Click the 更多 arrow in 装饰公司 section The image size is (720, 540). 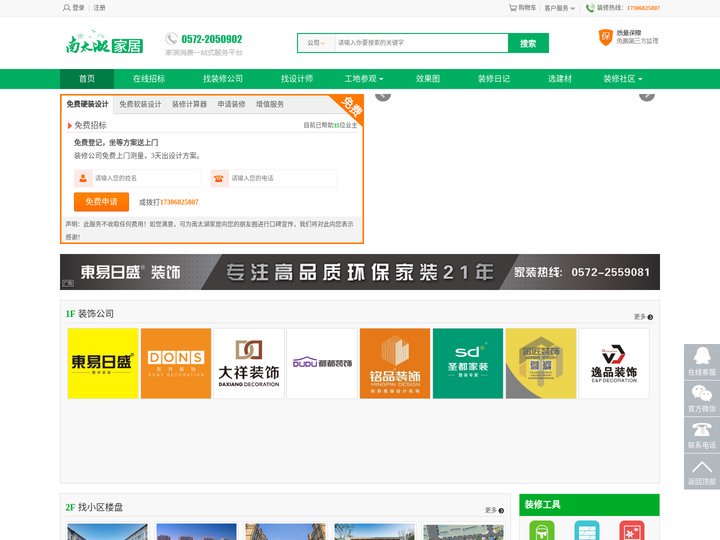650,317
